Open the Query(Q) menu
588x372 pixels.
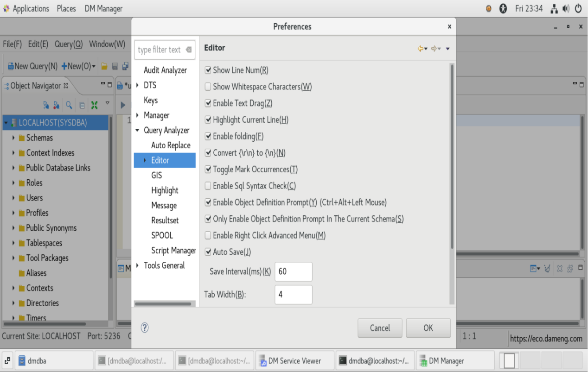tap(69, 44)
